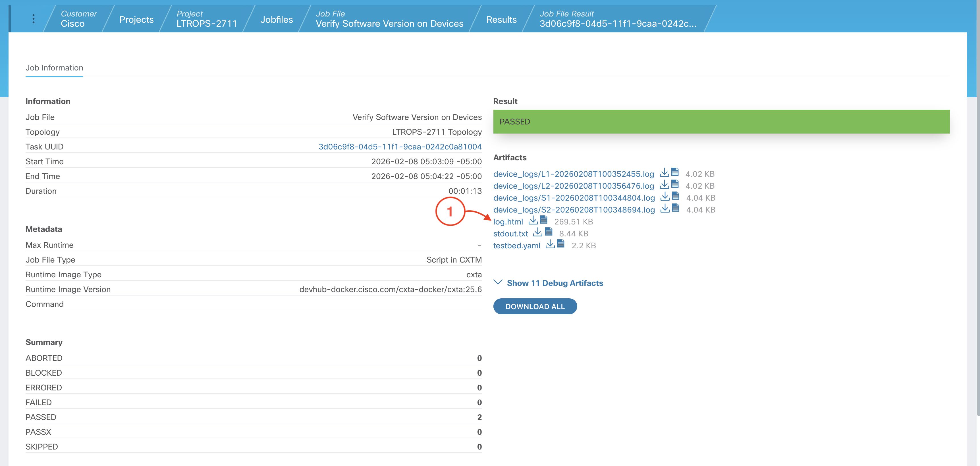Viewport: 980px width, 466px height.
Task: View log.html using document icon
Action: point(544,220)
